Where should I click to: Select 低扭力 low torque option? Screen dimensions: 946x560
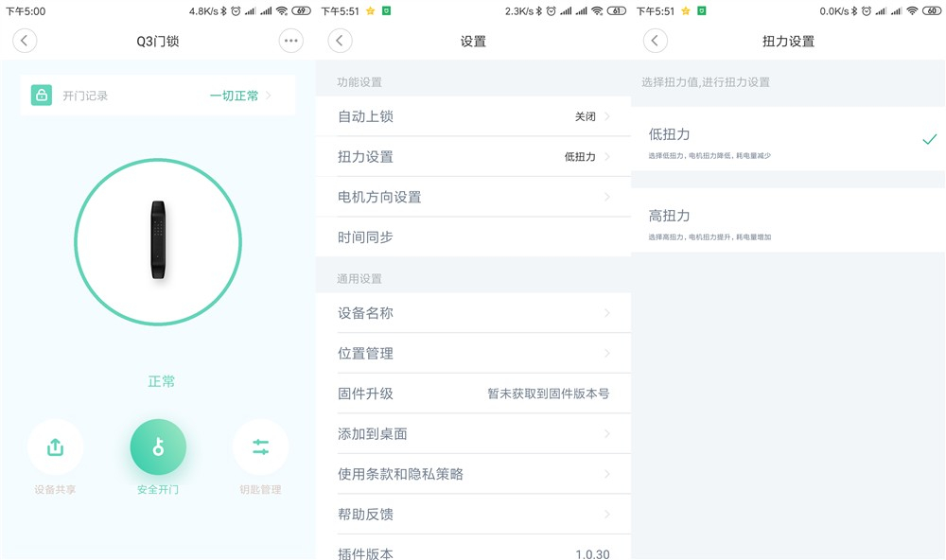click(785, 140)
